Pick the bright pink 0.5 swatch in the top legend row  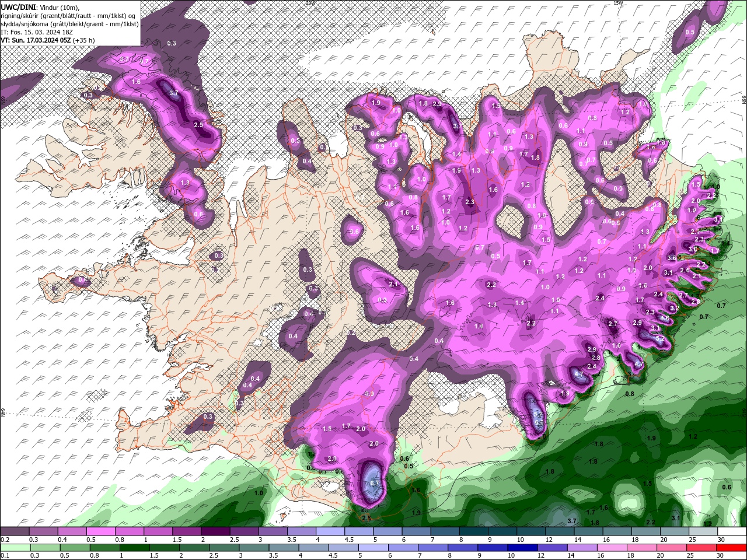point(100,531)
